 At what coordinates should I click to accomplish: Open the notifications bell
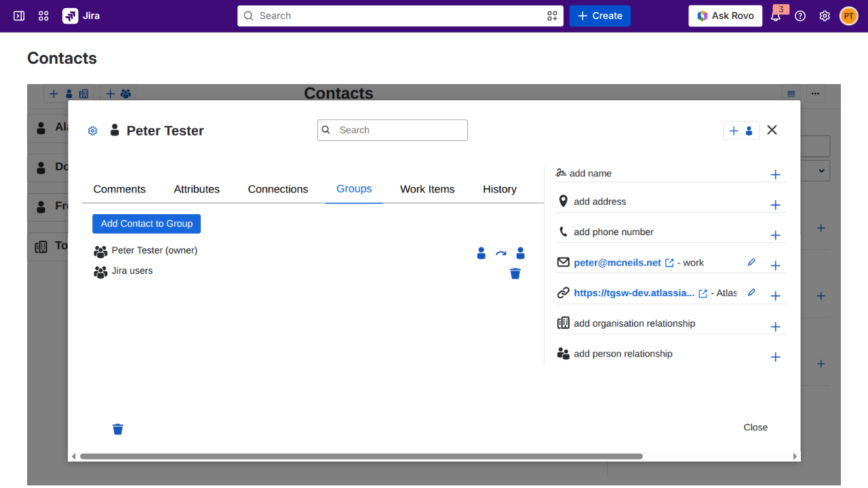pos(776,16)
